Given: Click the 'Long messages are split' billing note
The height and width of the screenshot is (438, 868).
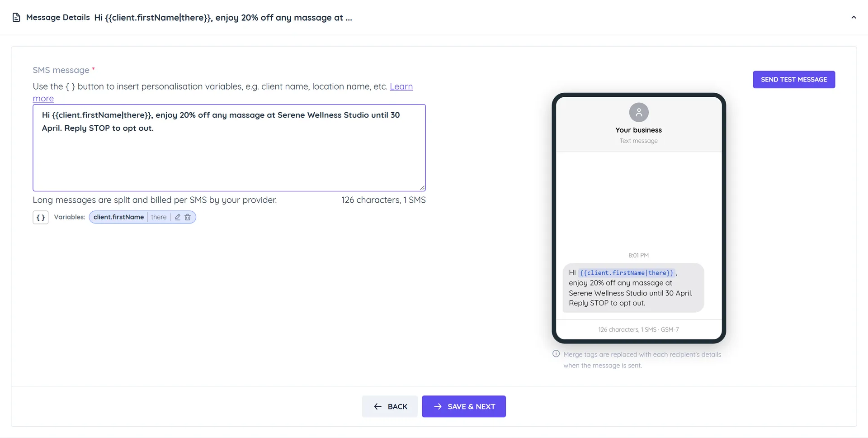Looking at the screenshot, I should click(x=155, y=200).
